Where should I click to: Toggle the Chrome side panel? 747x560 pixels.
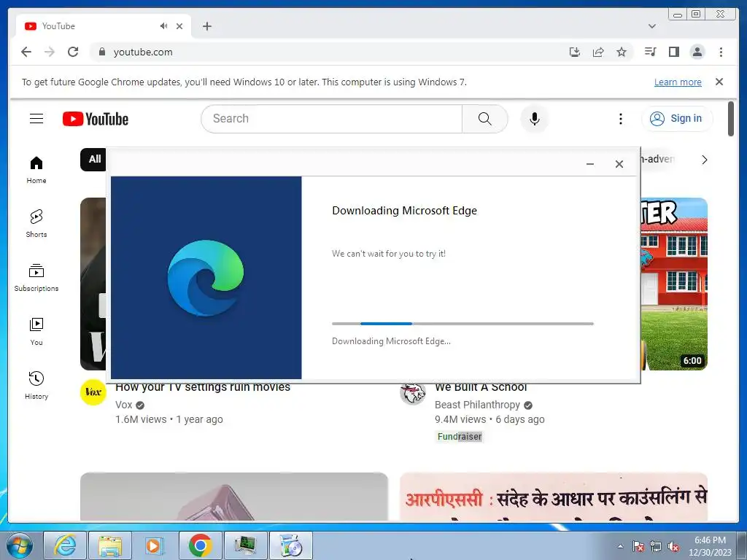click(x=673, y=52)
